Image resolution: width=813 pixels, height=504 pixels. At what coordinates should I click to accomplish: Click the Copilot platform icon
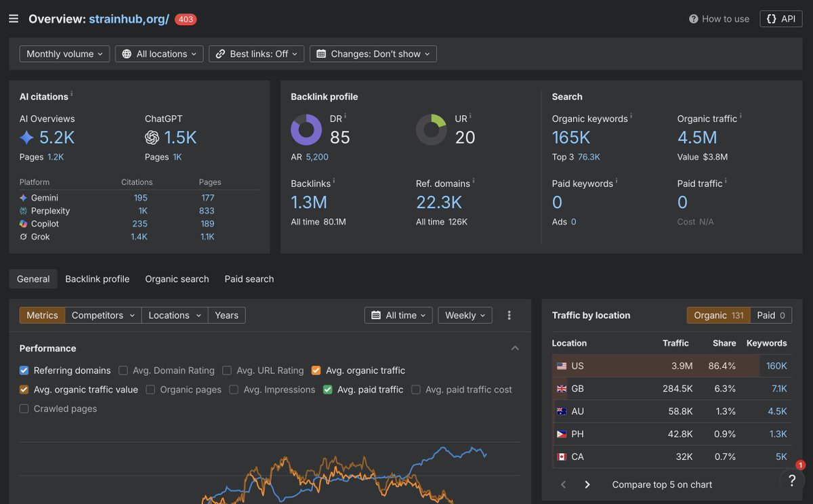pos(24,224)
